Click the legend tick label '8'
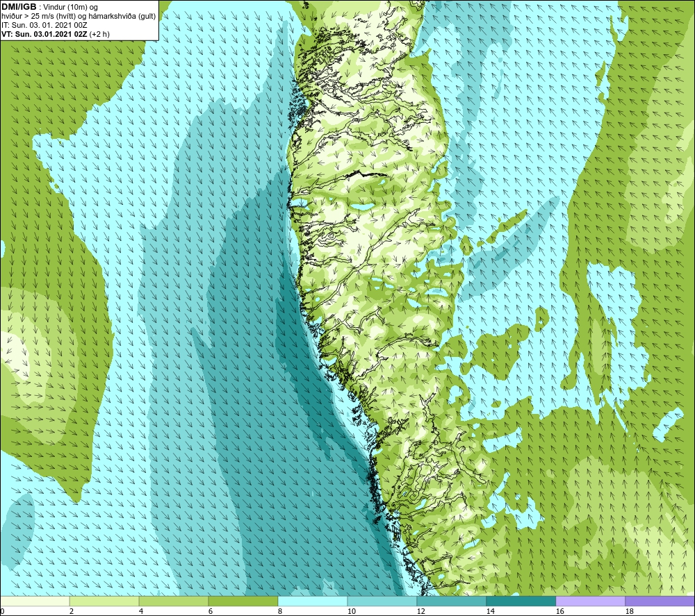Image resolution: width=695 pixels, height=616 pixels. click(x=280, y=611)
